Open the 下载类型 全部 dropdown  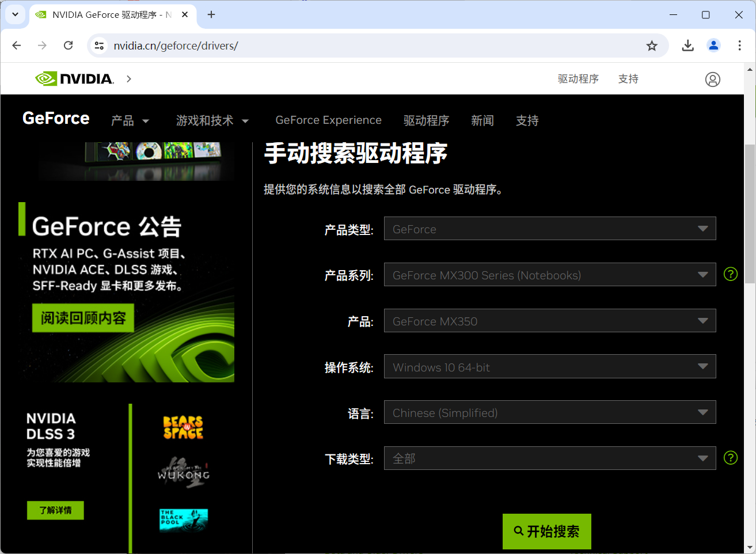click(550, 458)
